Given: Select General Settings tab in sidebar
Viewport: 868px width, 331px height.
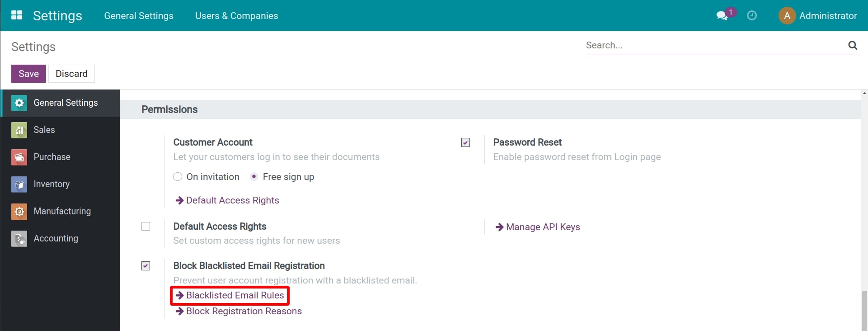Looking at the screenshot, I should [60, 103].
